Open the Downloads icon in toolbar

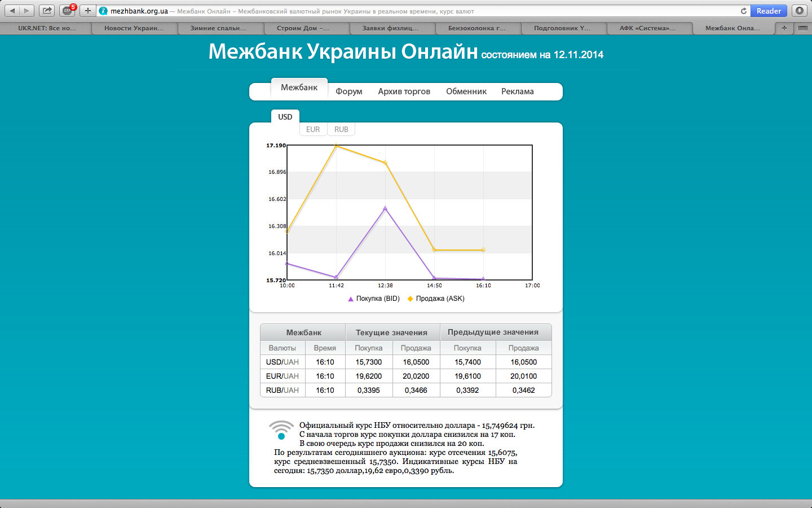pyautogui.click(x=799, y=11)
